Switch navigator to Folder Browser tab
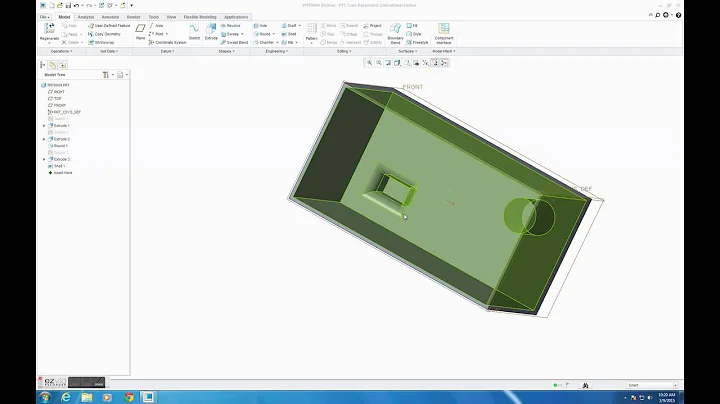 (52, 65)
